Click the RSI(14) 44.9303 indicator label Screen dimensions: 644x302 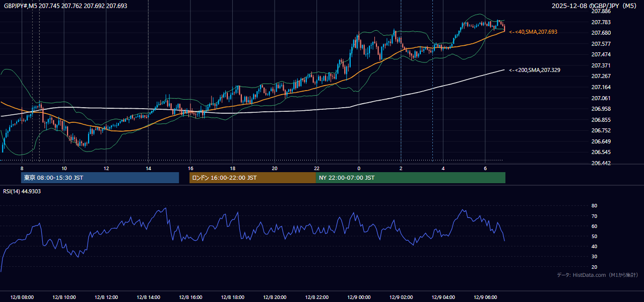[22, 191]
